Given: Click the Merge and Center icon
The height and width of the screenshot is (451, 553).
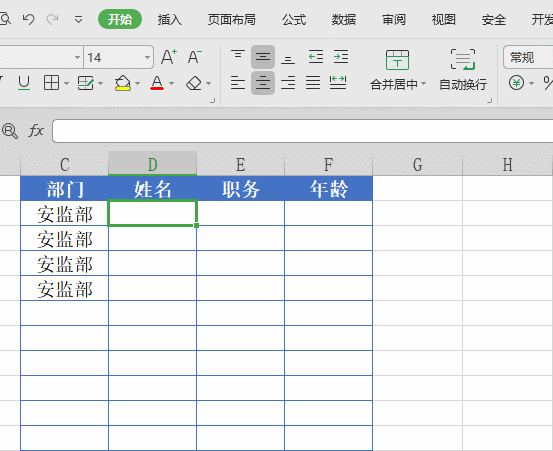Looking at the screenshot, I should pos(397,60).
